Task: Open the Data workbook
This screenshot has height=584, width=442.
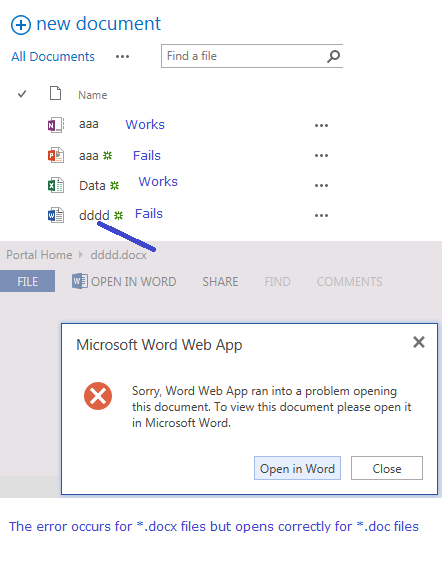Action: [x=92, y=185]
